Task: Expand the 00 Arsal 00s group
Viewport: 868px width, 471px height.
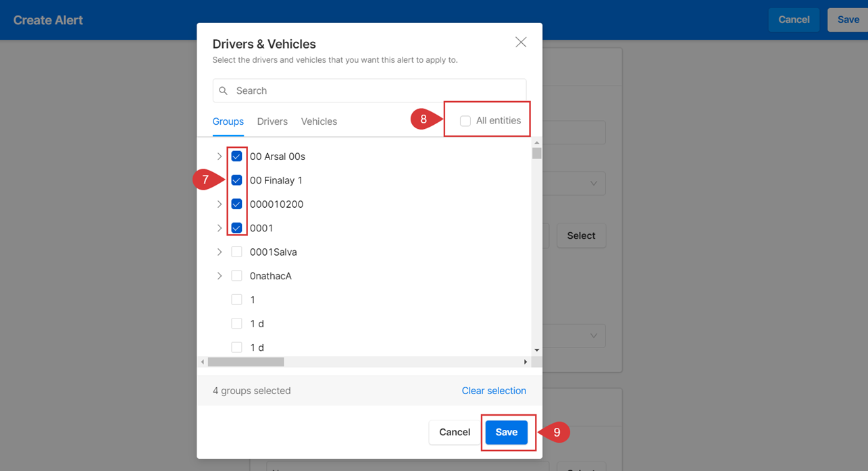Action: [220, 156]
